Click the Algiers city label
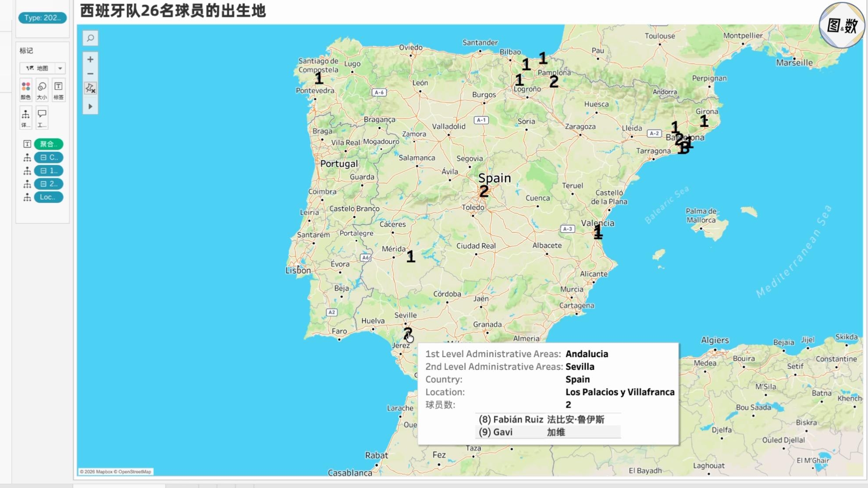 pyautogui.click(x=715, y=340)
